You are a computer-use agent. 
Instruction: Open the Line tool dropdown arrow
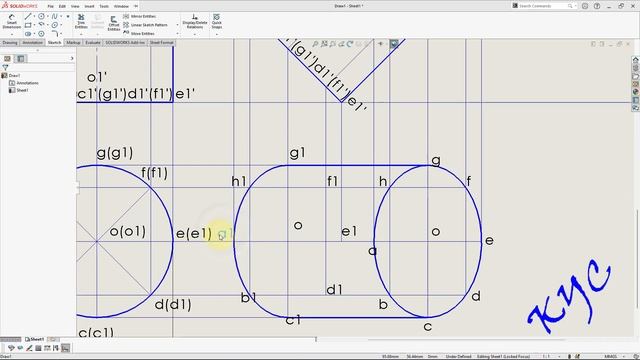pos(34,17)
